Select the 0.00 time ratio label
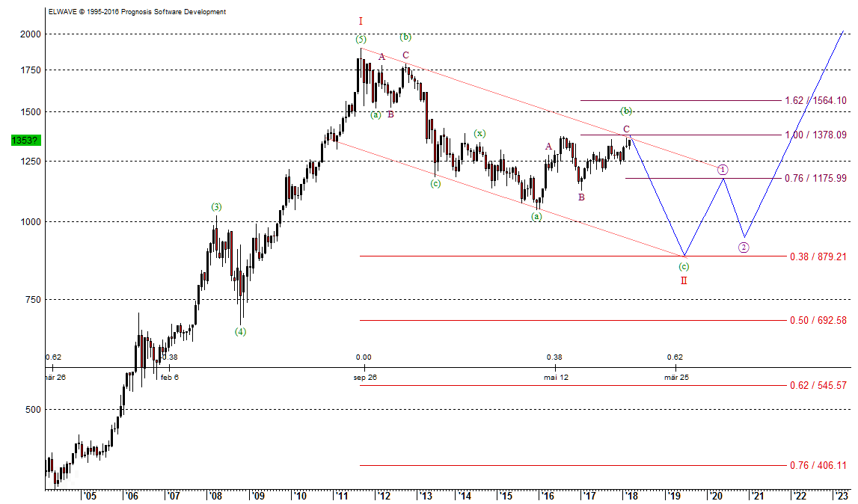Screen dimensions: 858x504 click(364, 357)
